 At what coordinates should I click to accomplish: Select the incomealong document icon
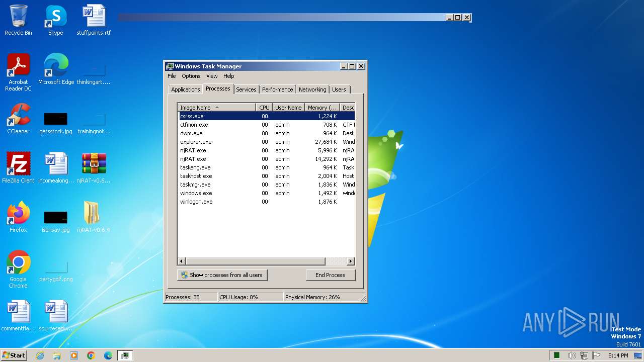(56, 168)
